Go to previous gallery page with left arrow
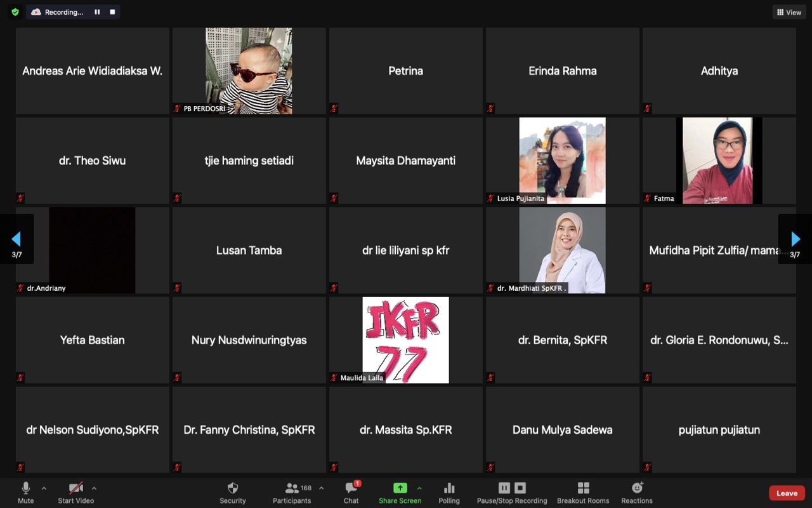 (x=16, y=239)
